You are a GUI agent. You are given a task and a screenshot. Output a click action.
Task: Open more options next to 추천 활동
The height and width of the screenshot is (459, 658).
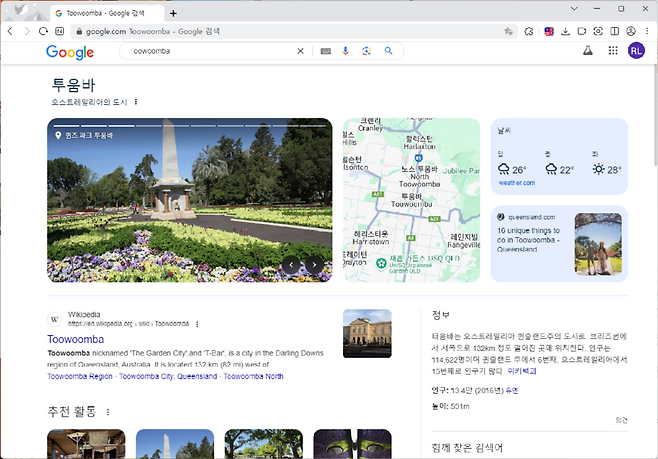click(108, 412)
